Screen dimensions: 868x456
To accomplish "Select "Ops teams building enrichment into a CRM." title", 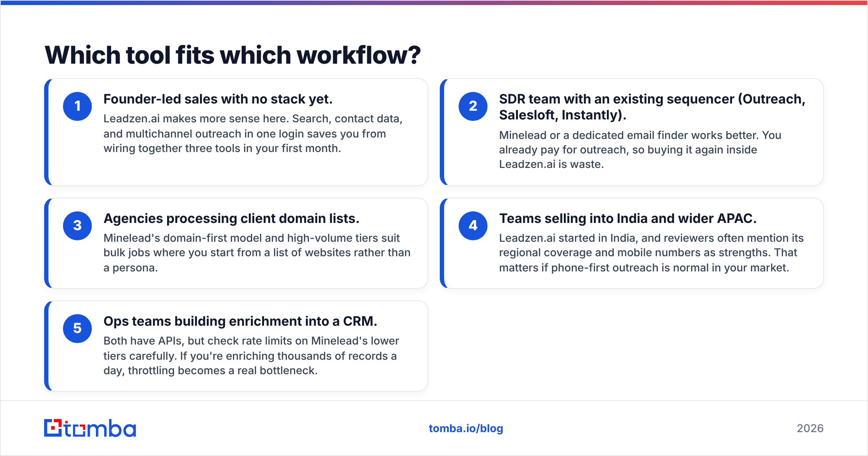I will [x=240, y=321].
